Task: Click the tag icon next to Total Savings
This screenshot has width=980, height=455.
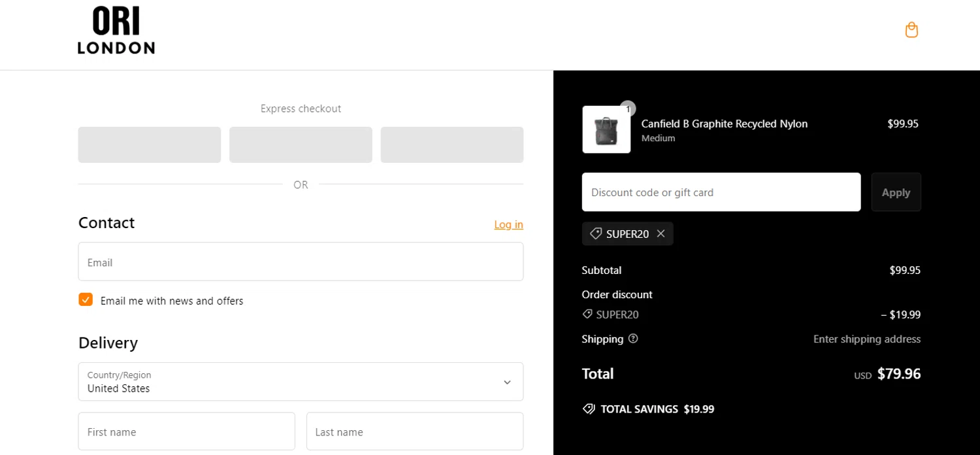Action: (x=589, y=409)
